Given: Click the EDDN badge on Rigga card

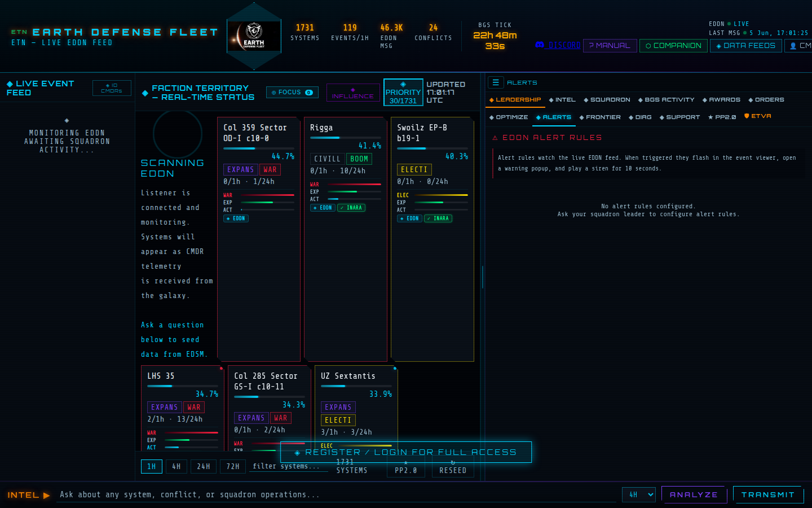Looking at the screenshot, I should pyautogui.click(x=323, y=208).
